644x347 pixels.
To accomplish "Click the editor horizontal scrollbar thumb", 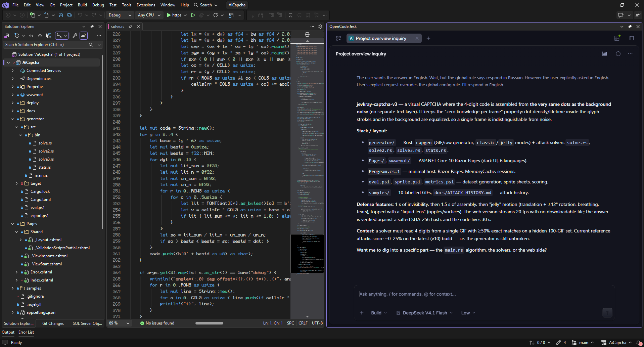I will click(x=209, y=323).
